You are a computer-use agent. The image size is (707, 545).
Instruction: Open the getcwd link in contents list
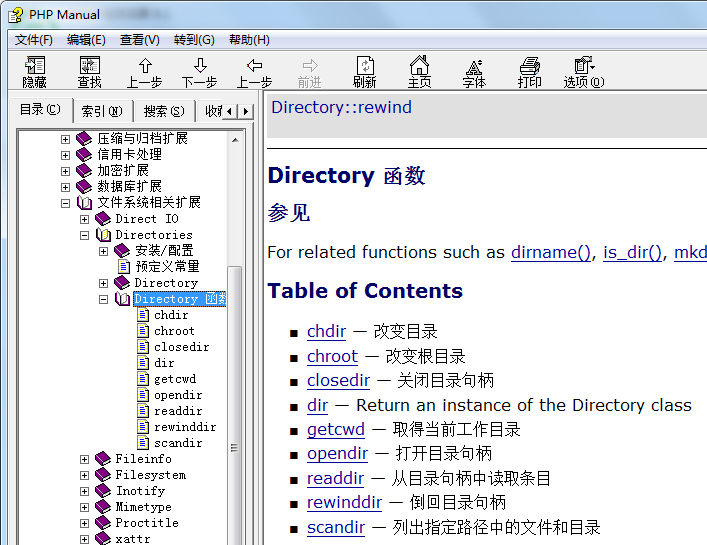(x=336, y=430)
